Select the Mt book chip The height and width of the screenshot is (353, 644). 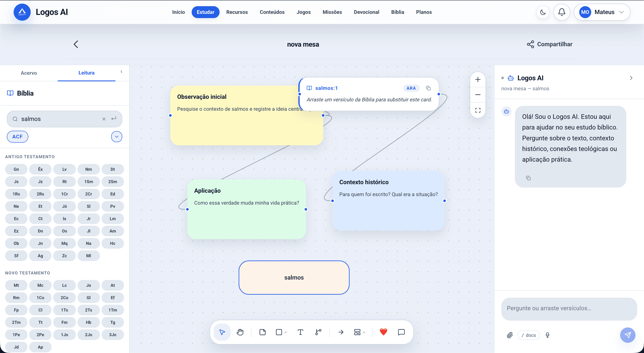click(x=16, y=285)
